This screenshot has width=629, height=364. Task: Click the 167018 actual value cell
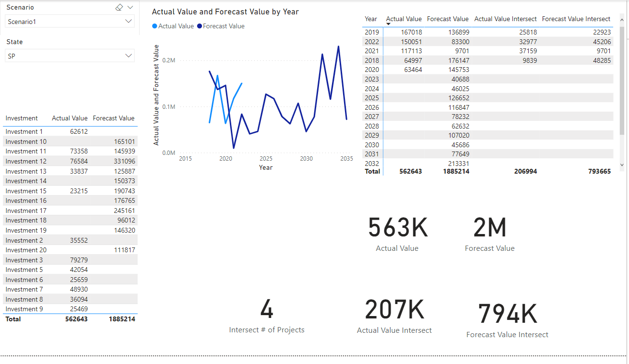tap(411, 32)
